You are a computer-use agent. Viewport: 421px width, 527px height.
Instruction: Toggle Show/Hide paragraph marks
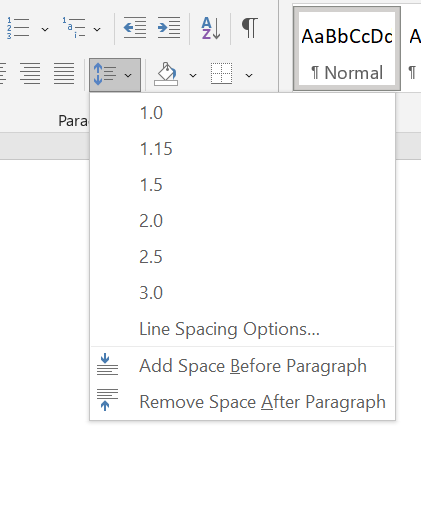(x=250, y=28)
